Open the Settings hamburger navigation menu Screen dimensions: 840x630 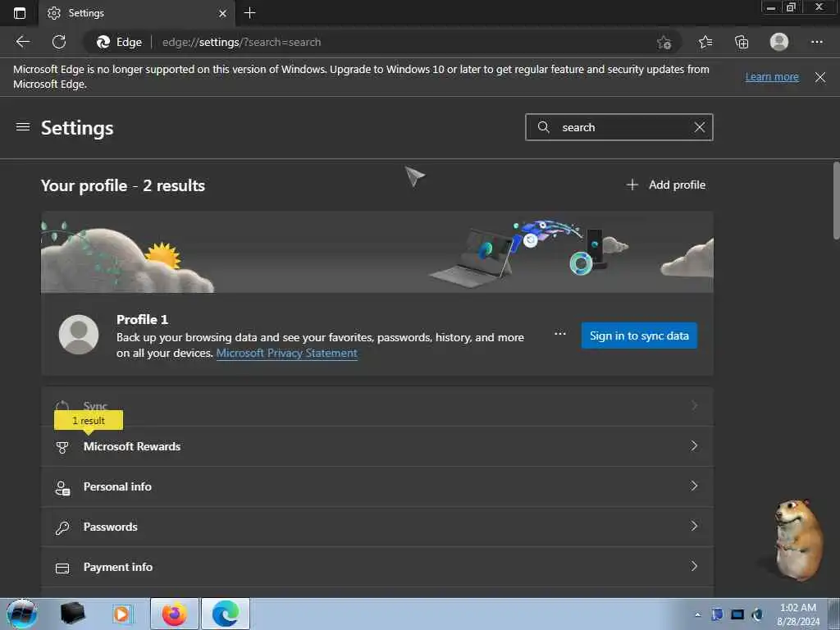[22, 127]
